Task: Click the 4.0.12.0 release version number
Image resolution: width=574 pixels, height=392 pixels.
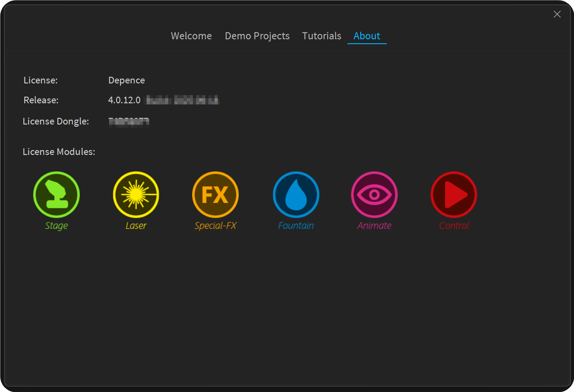Action: pyautogui.click(x=124, y=100)
